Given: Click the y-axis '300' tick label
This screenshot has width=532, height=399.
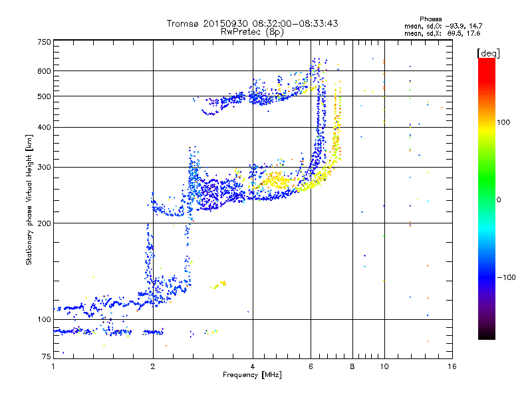Looking at the screenshot, I should (x=44, y=168).
